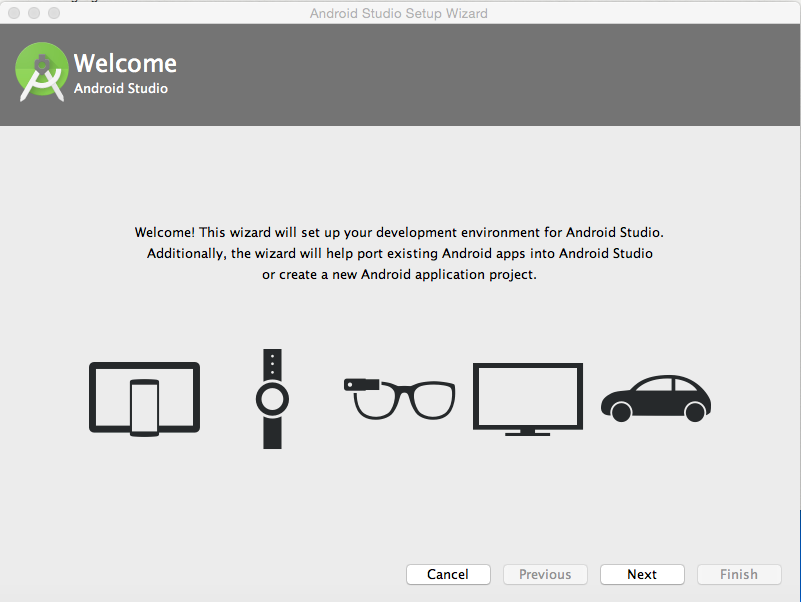The height and width of the screenshot is (602, 801).
Task: Click the smartwatch wear icon
Action: (x=272, y=399)
